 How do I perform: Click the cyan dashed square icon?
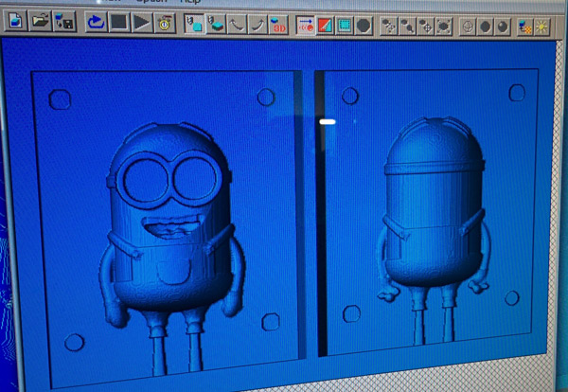pyautogui.click(x=345, y=26)
